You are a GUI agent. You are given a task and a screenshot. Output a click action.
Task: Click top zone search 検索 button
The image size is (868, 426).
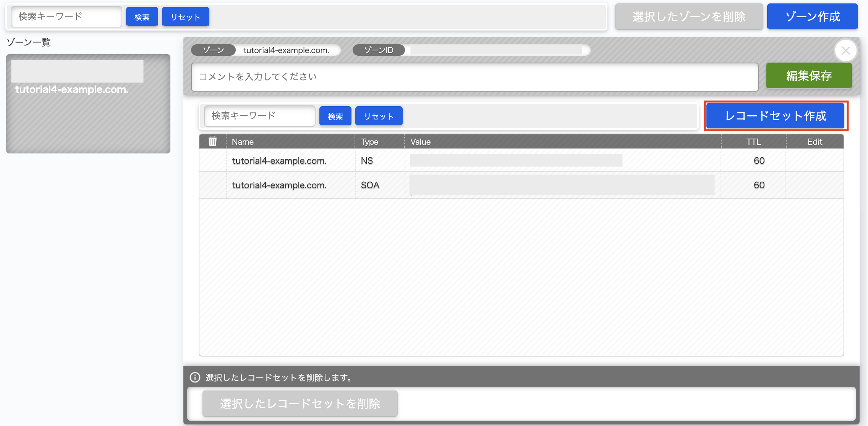click(142, 17)
